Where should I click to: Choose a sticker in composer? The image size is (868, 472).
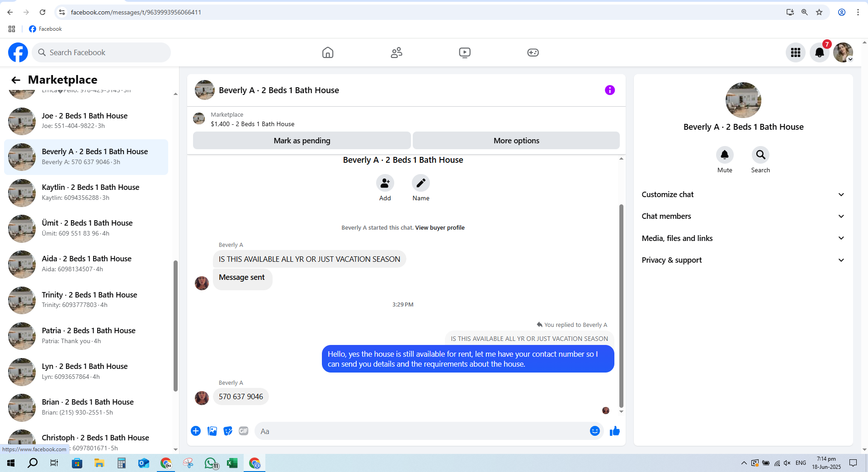coord(228,431)
